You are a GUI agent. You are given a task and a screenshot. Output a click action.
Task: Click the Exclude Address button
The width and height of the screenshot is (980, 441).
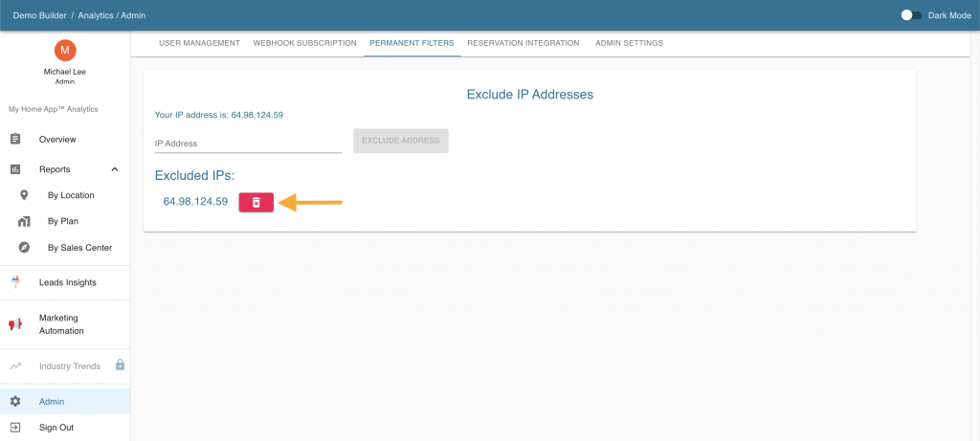click(401, 141)
